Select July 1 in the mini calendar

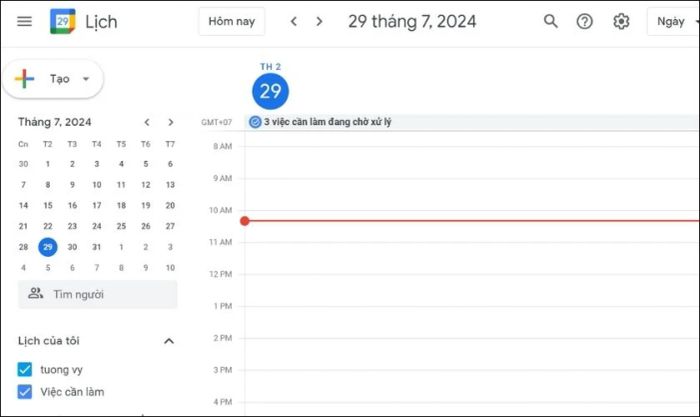[x=48, y=164]
